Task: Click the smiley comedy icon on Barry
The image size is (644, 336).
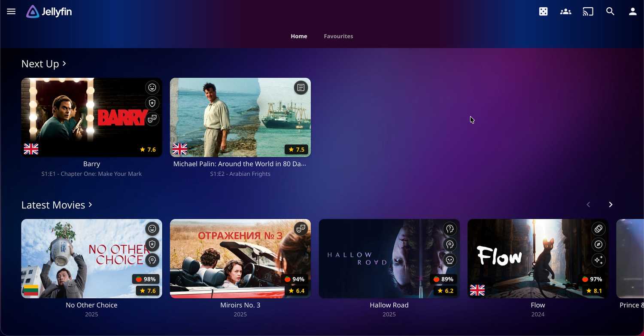Action: click(x=152, y=88)
